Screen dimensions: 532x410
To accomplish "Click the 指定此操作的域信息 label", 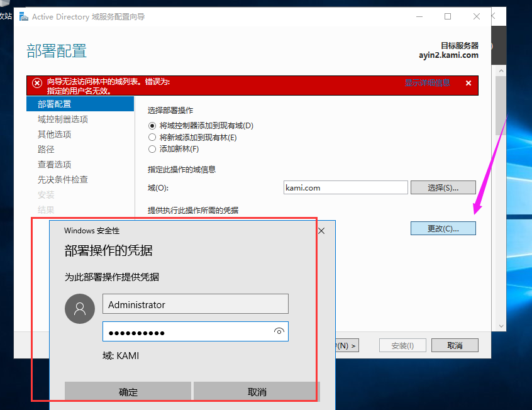I will pyautogui.click(x=182, y=169).
